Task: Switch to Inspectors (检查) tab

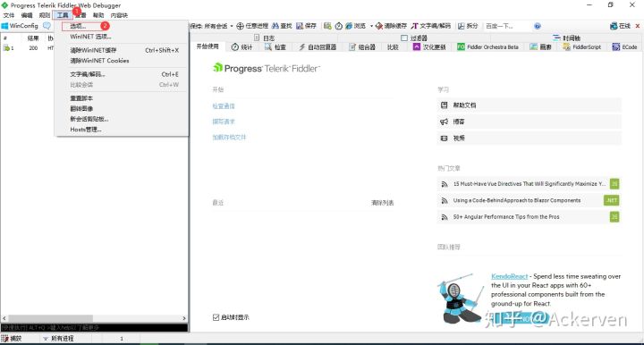Action: point(275,47)
